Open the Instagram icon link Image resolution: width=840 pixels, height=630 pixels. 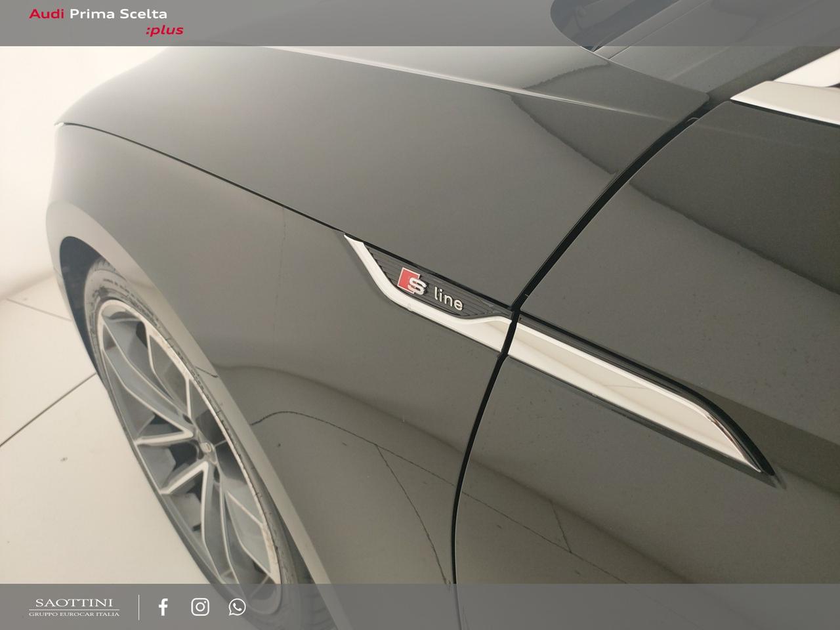(x=200, y=607)
